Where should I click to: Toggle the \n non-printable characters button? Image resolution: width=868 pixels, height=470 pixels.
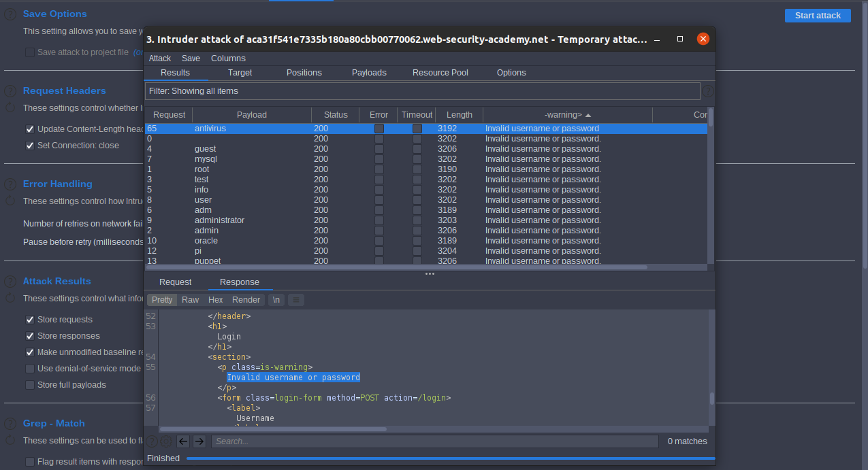click(x=276, y=300)
